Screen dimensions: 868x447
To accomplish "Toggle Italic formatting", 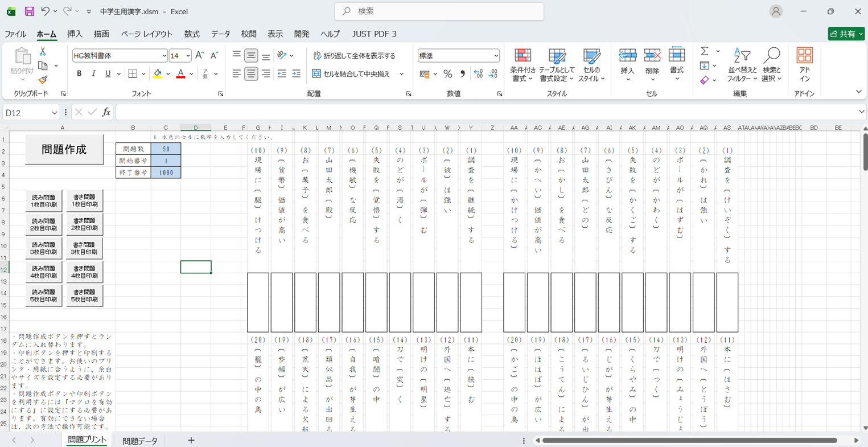I will (x=93, y=73).
